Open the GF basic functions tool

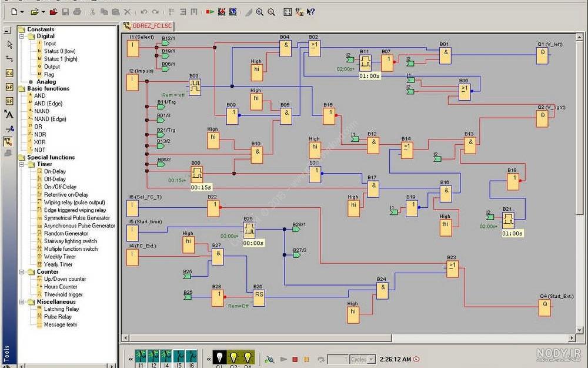pyautogui.click(x=9, y=87)
